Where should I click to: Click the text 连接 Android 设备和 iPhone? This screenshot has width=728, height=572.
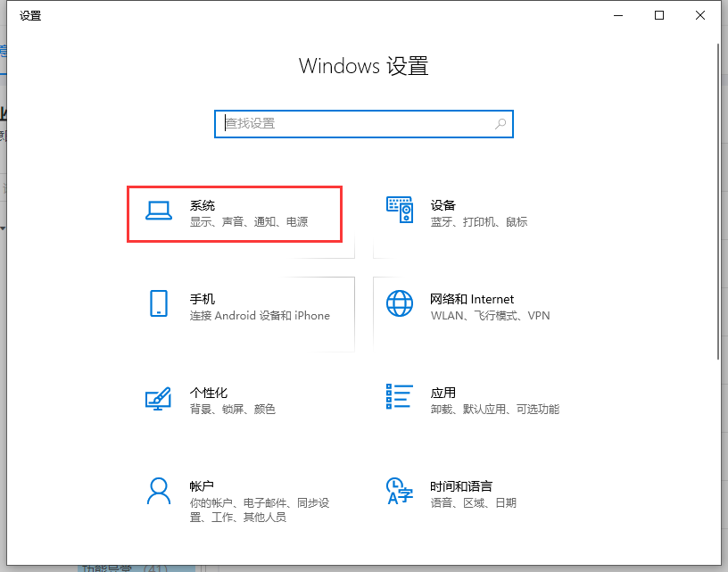click(x=260, y=316)
